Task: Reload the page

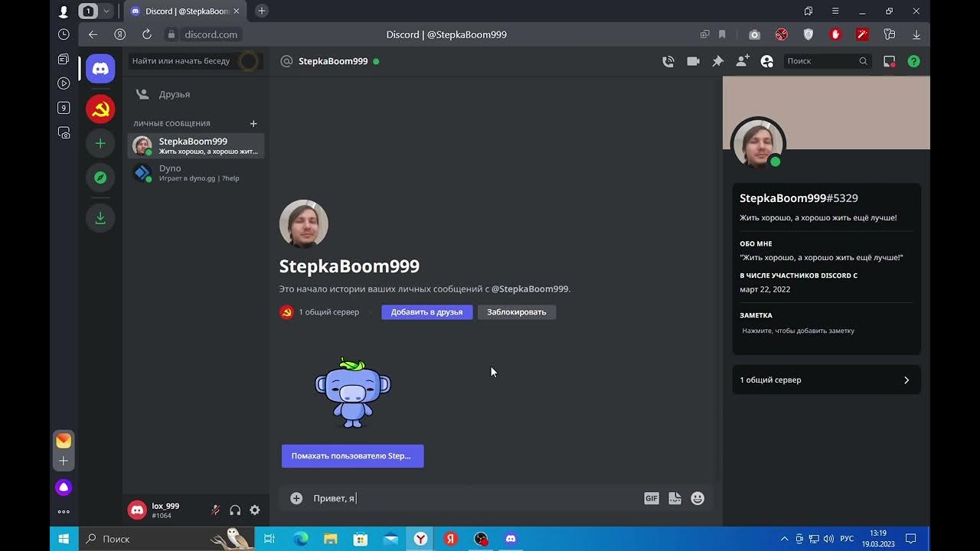Action: pos(147,34)
